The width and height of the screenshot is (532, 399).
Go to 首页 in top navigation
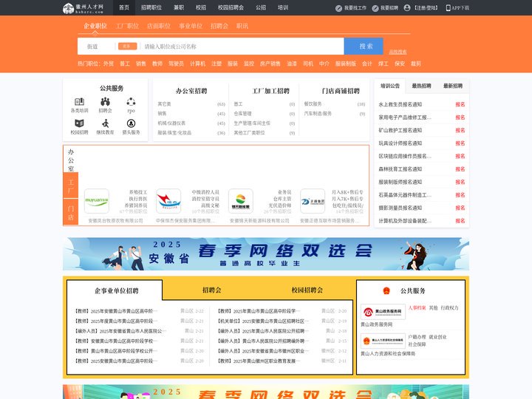pyautogui.click(x=124, y=7)
